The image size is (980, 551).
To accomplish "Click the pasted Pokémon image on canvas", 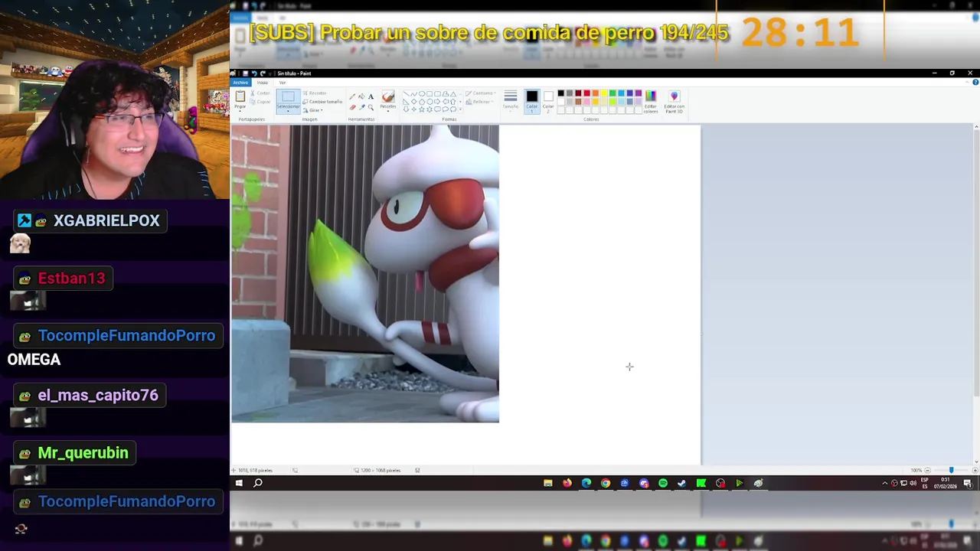I will pyautogui.click(x=365, y=273).
